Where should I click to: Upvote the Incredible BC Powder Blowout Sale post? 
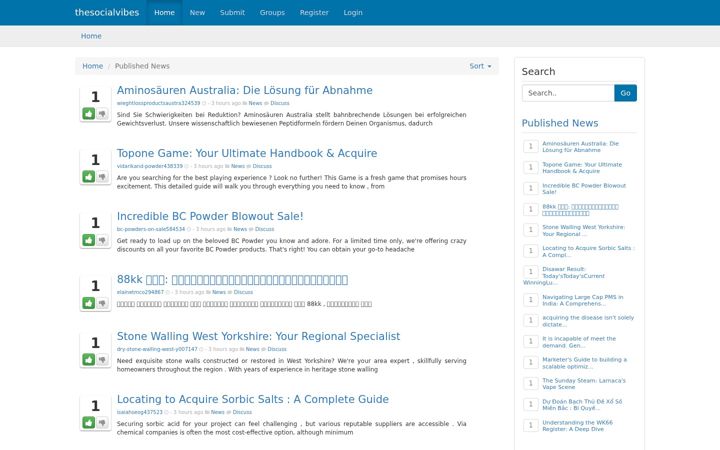[x=89, y=240]
